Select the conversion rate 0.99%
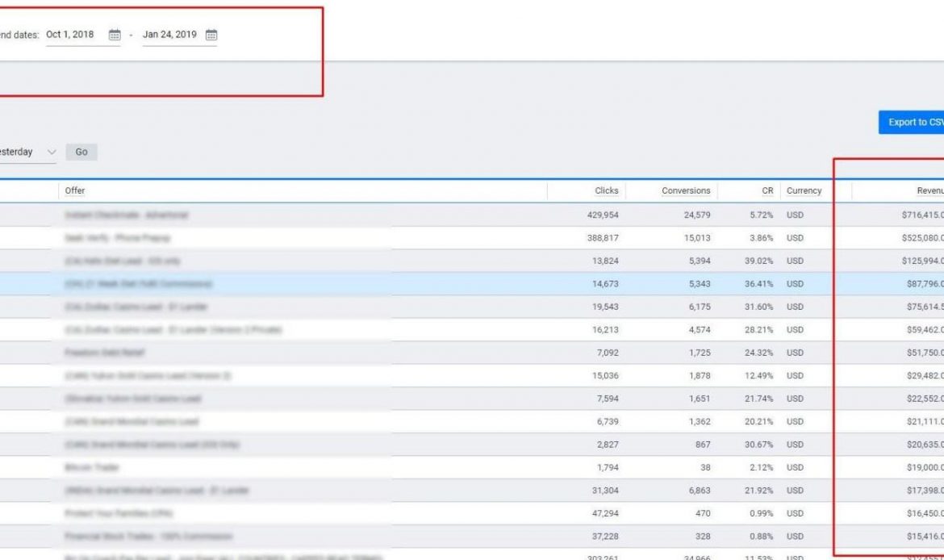The image size is (944, 560). 762,513
